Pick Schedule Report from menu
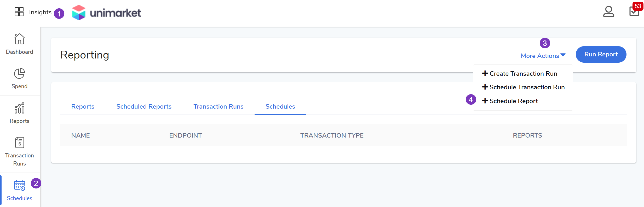 pyautogui.click(x=513, y=101)
